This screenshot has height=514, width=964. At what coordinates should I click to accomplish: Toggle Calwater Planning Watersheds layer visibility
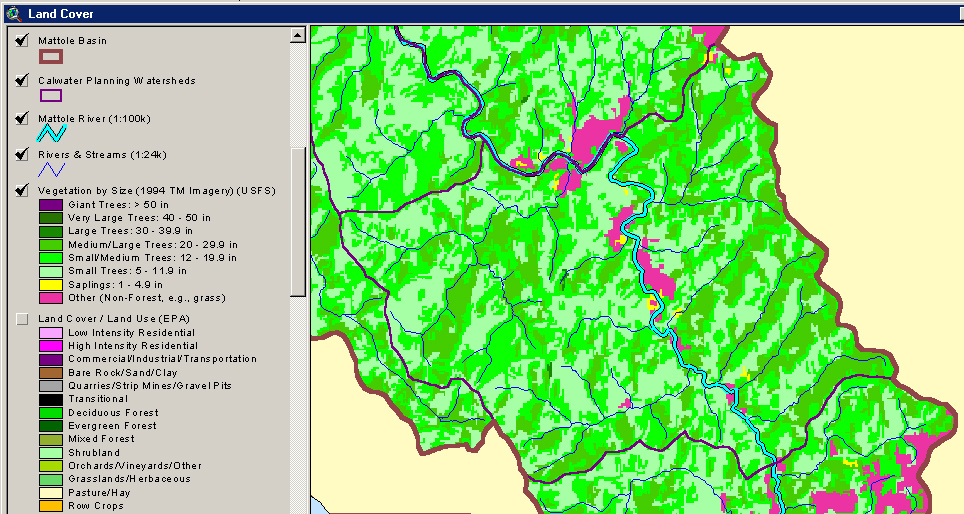pos(22,81)
